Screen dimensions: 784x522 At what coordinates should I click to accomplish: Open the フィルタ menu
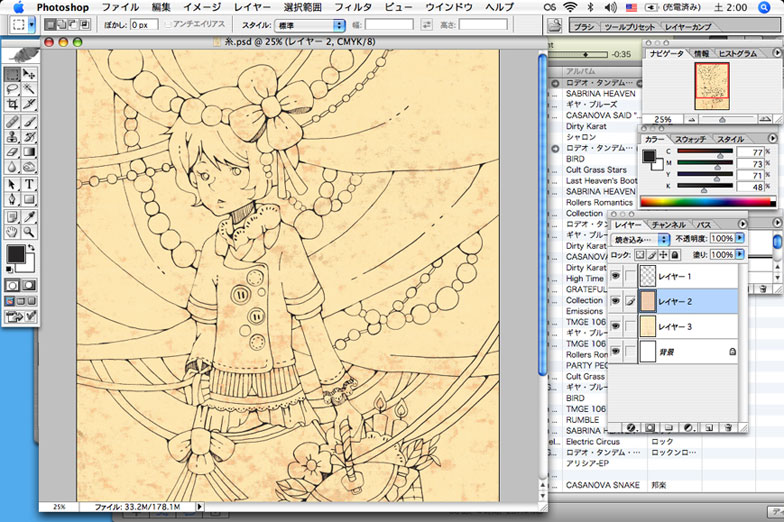pos(353,8)
